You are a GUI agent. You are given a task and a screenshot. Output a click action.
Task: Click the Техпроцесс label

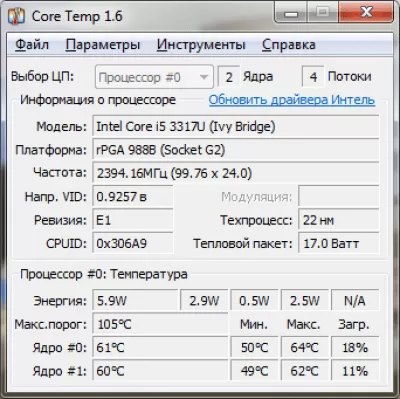click(x=256, y=221)
